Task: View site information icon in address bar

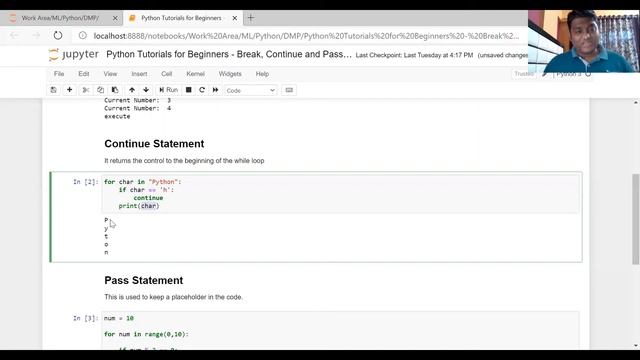Action: [x=83, y=36]
